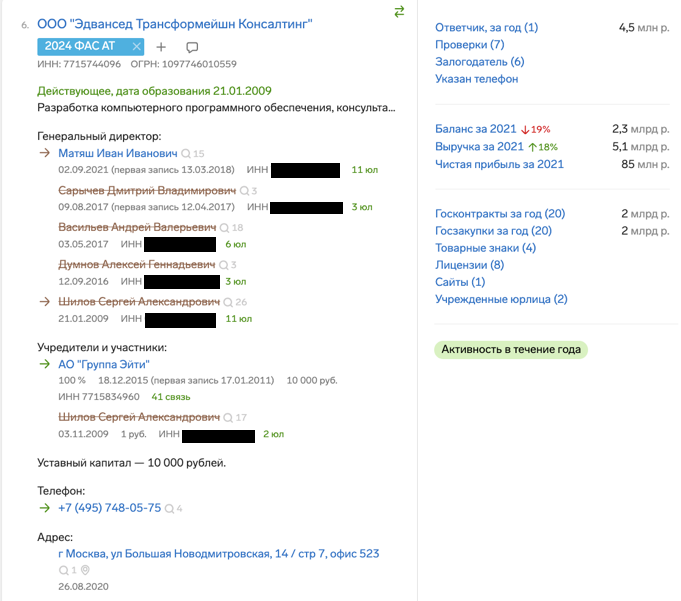This screenshot has width=681, height=601.
Task: Open Товарные знаки (4)
Action: point(486,248)
